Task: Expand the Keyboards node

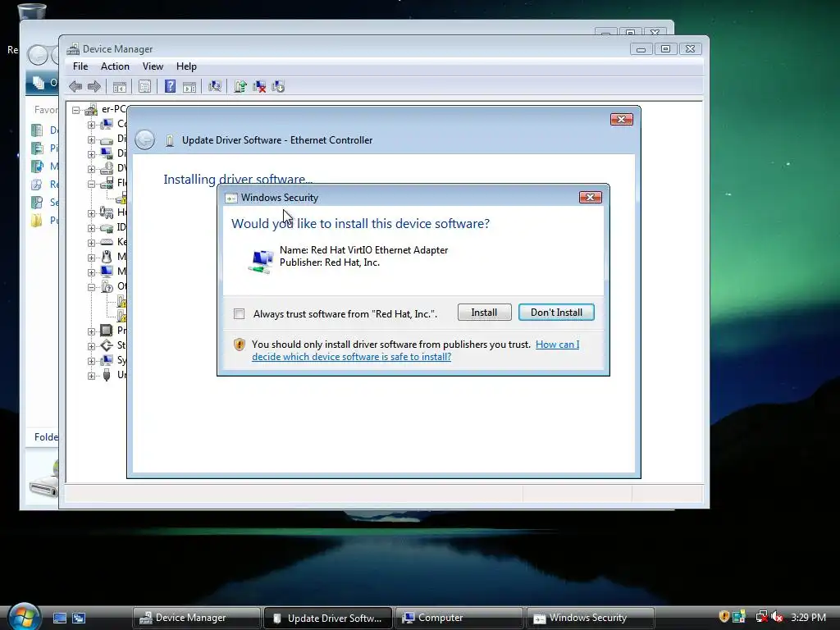Action: tap(91, 242)
